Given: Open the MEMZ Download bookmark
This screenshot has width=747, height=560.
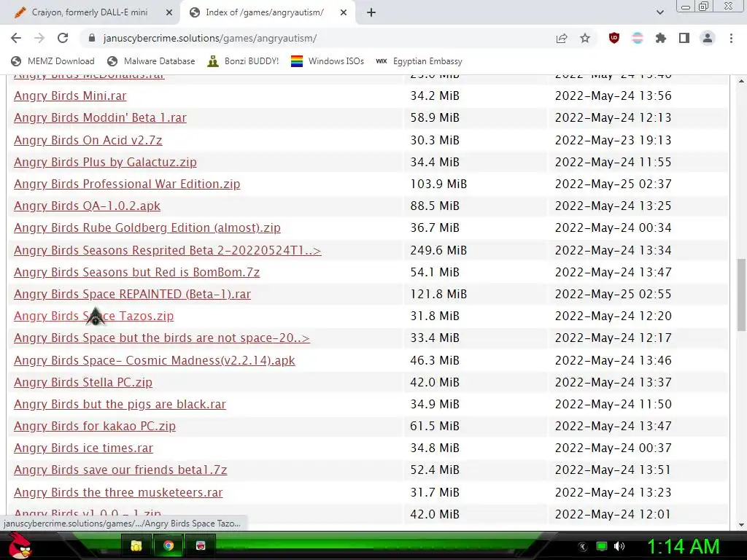Looking at the screenshot, I should (53, 61).
